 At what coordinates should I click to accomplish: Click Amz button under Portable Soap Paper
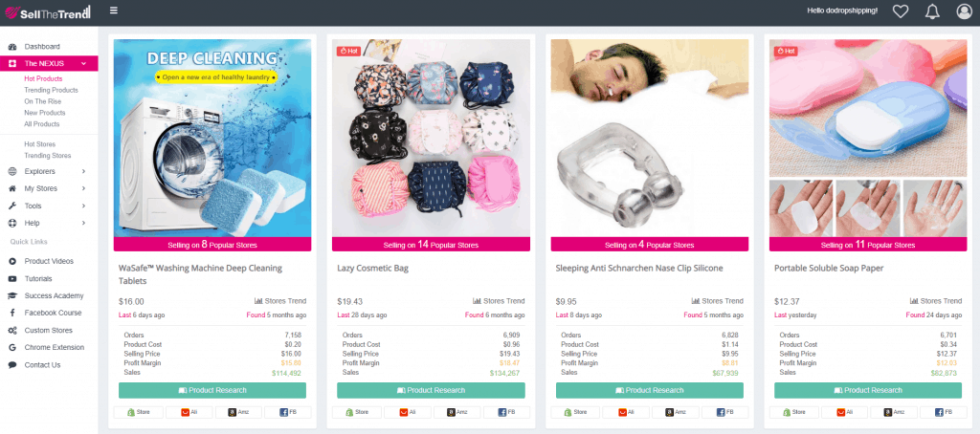pos(895,412)
